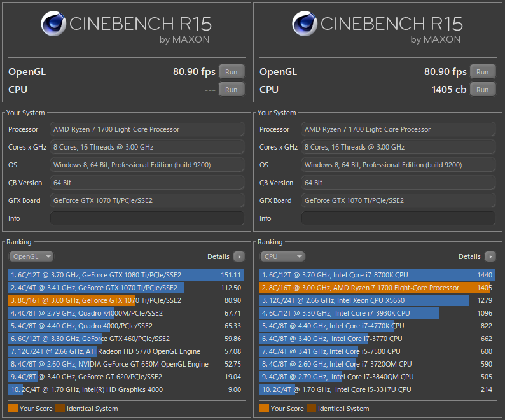
Task: Select the Intel Core i7-3840QM ranking row
Action: (377, 377)
